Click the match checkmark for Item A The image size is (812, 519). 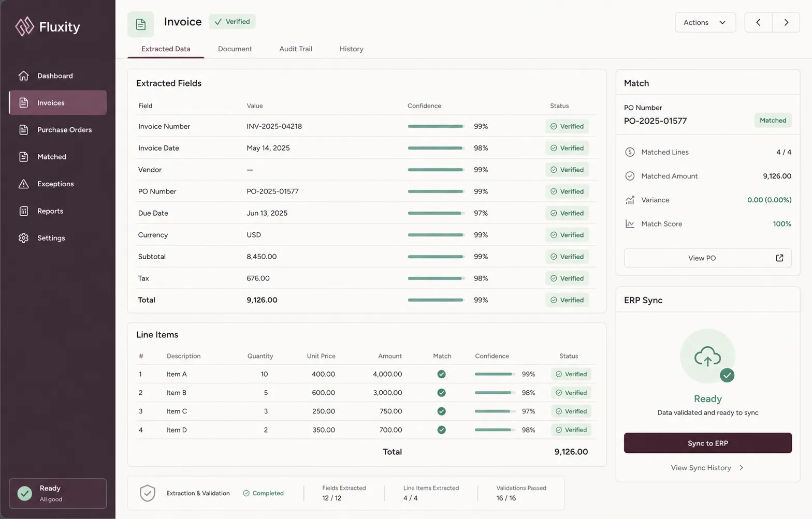point(441,374)
